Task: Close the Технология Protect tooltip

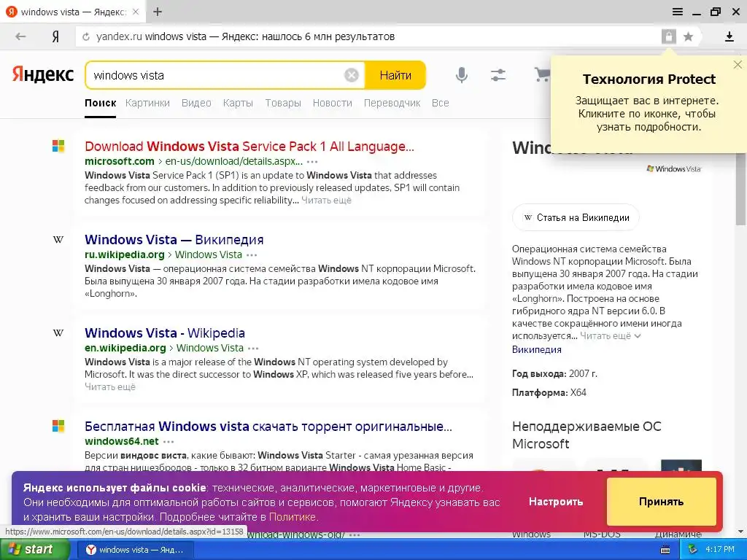Action: (x=738, y=64)
